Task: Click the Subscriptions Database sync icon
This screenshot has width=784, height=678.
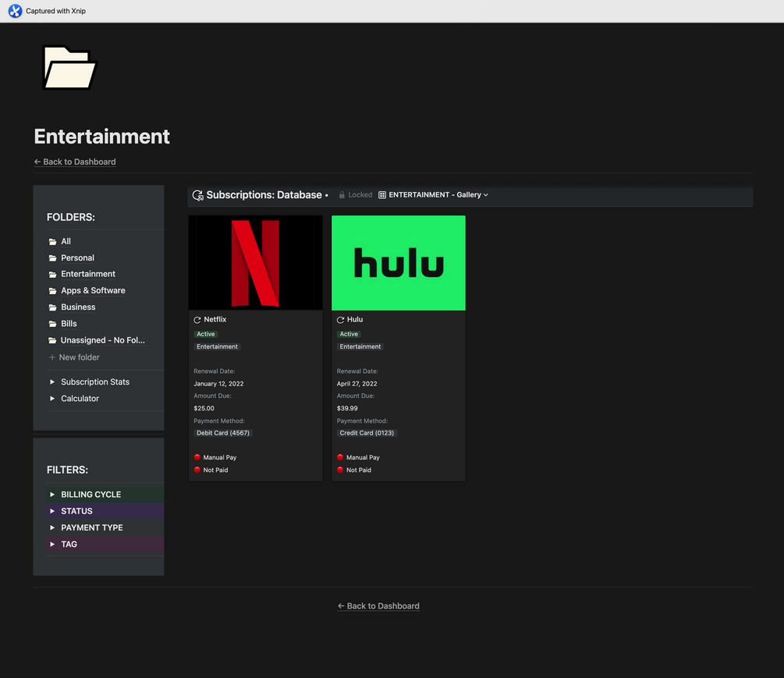Action: [198, 195]
